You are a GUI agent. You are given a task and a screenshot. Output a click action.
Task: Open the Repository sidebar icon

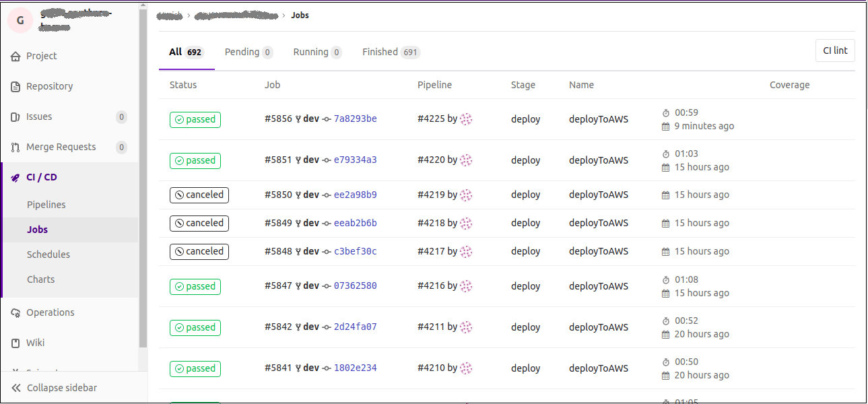click(15, 86)
